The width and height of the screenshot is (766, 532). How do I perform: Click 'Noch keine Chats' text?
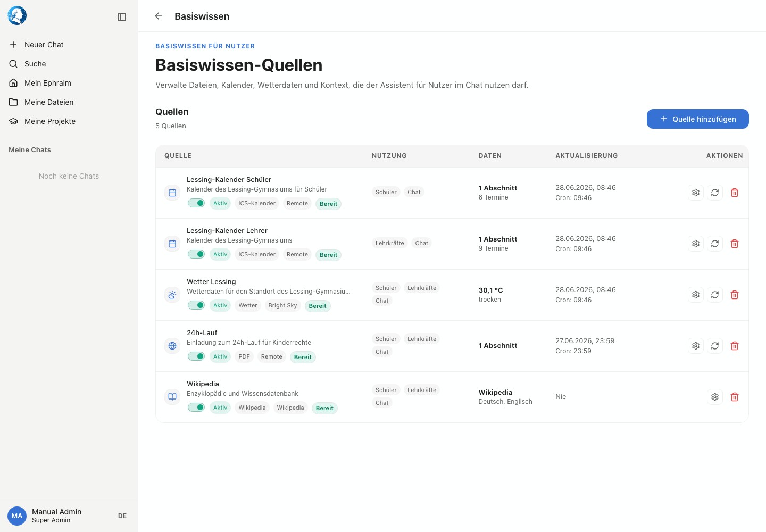coord(69,176)
